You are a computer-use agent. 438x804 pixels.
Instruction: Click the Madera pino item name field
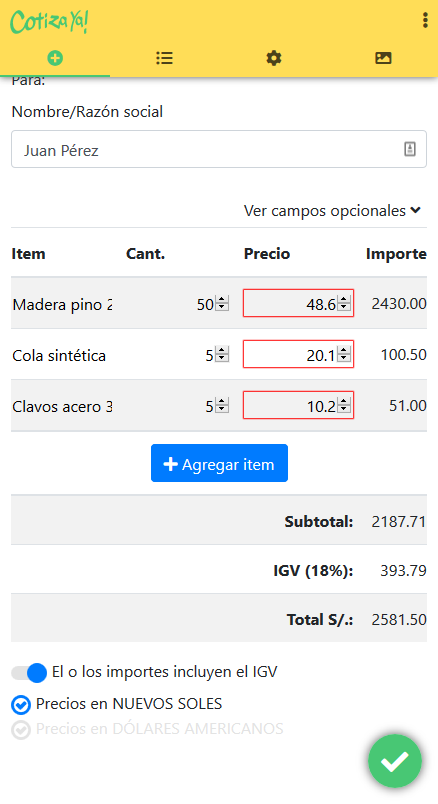pos(62,304)
